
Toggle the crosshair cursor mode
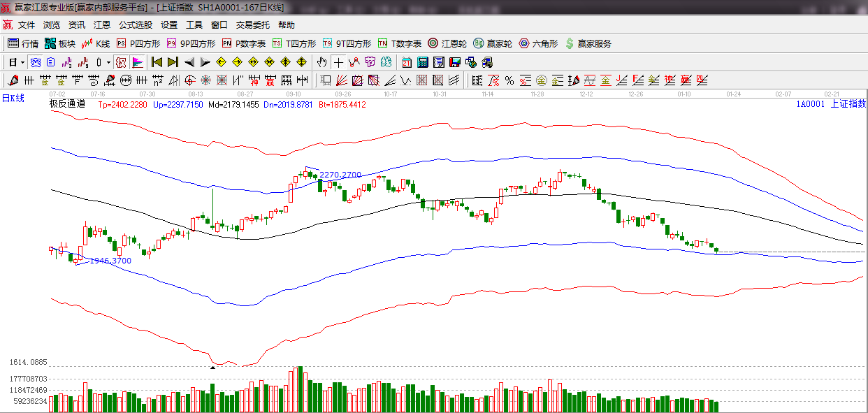(x=338, y=62)
